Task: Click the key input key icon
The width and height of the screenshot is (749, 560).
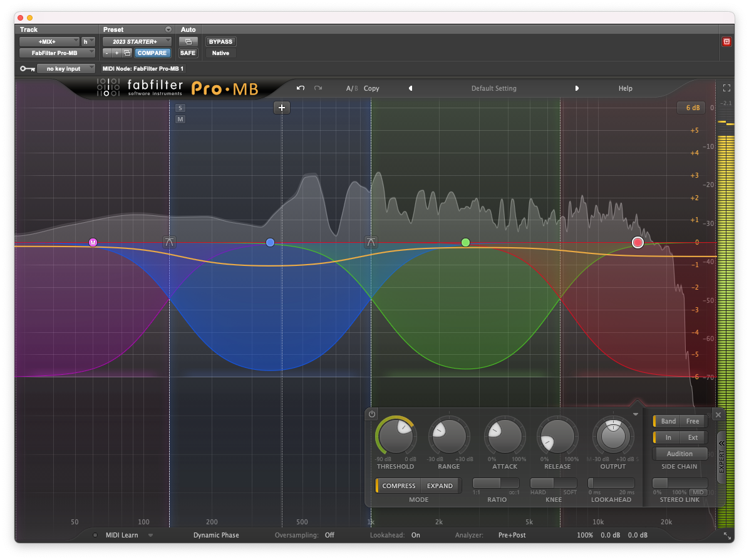Action: 27,69
